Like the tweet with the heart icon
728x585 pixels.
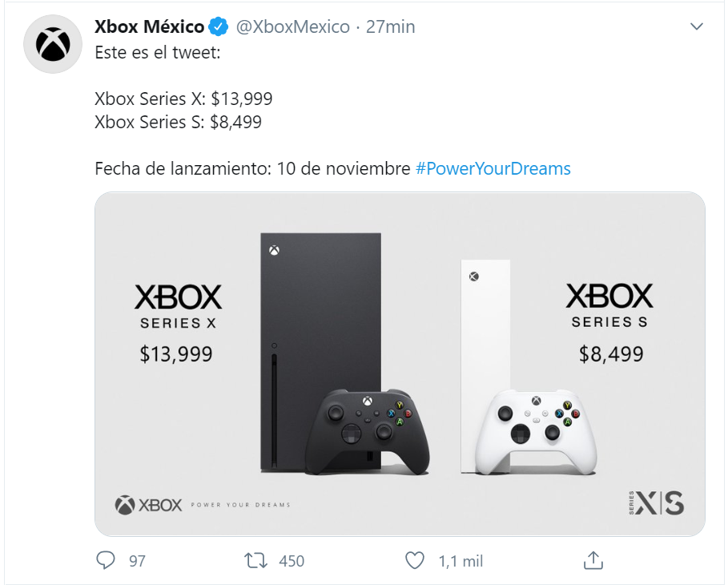(x=413, y=560)
